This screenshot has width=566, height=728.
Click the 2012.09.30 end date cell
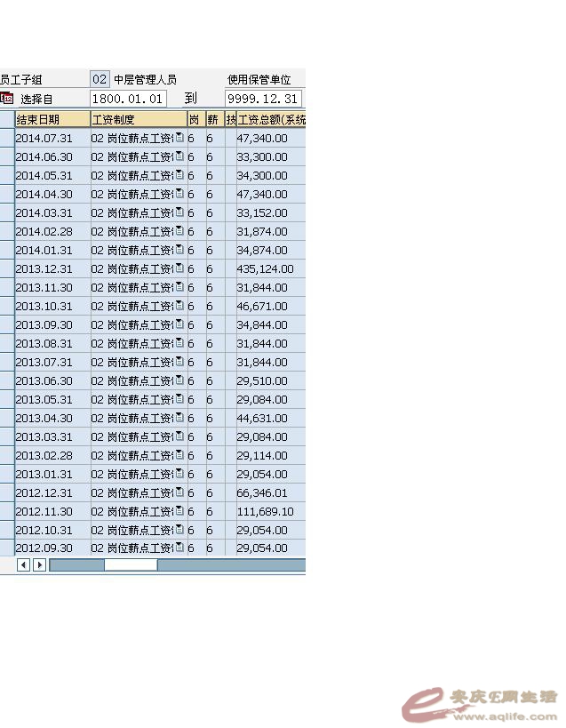tap(52, 548)
